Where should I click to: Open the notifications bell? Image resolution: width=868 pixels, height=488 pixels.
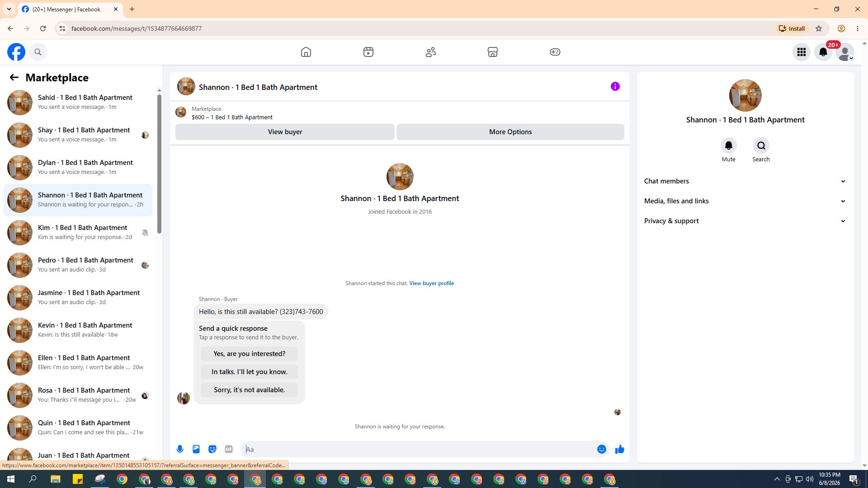click(x=823, y=52)
